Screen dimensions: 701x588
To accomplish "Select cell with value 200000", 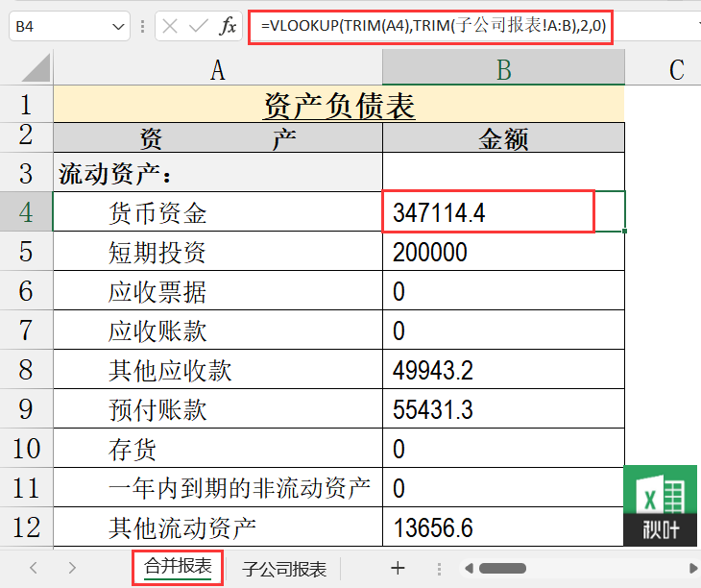I will tap(503, 251).
